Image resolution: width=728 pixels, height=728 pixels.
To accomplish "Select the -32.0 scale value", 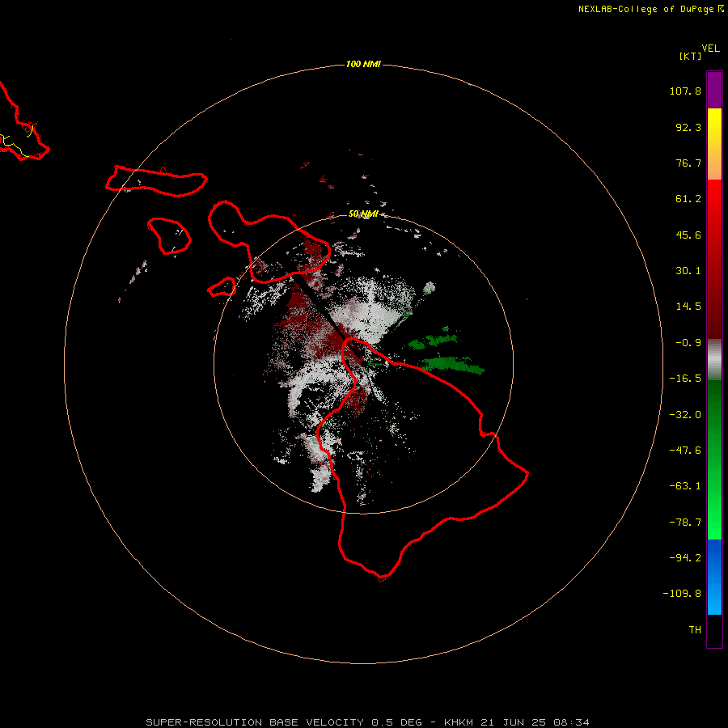I will pyautogui.click(x=685, y=415).
